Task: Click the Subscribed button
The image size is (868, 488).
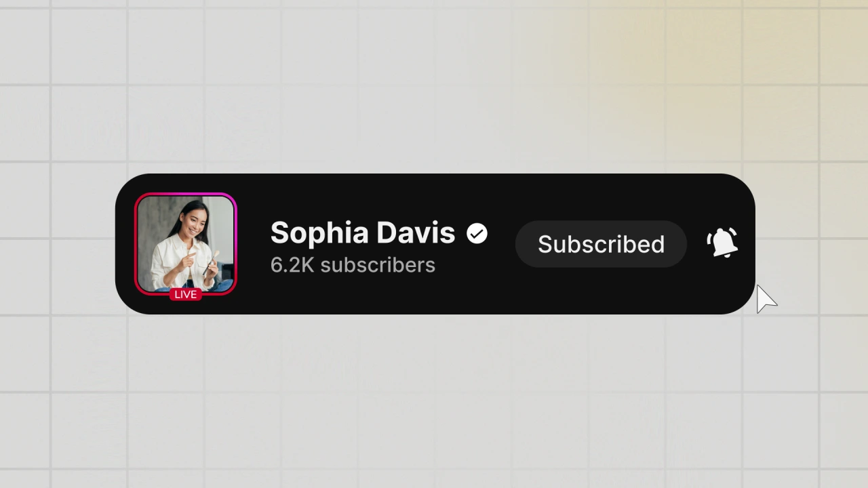Action: coord(601,244)
